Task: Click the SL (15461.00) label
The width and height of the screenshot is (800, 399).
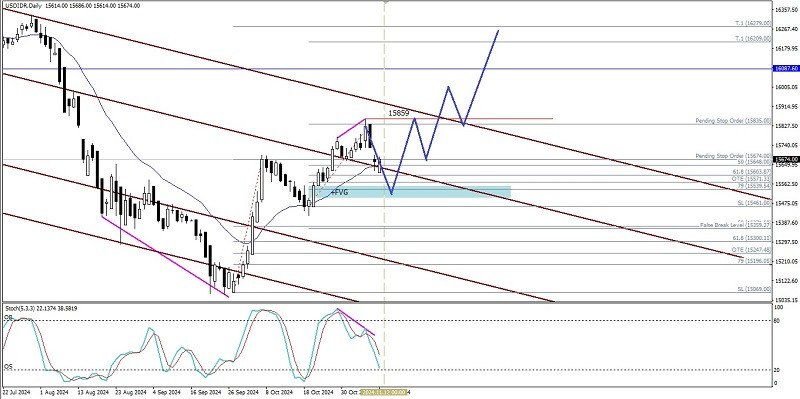Action: click(754, 203)
